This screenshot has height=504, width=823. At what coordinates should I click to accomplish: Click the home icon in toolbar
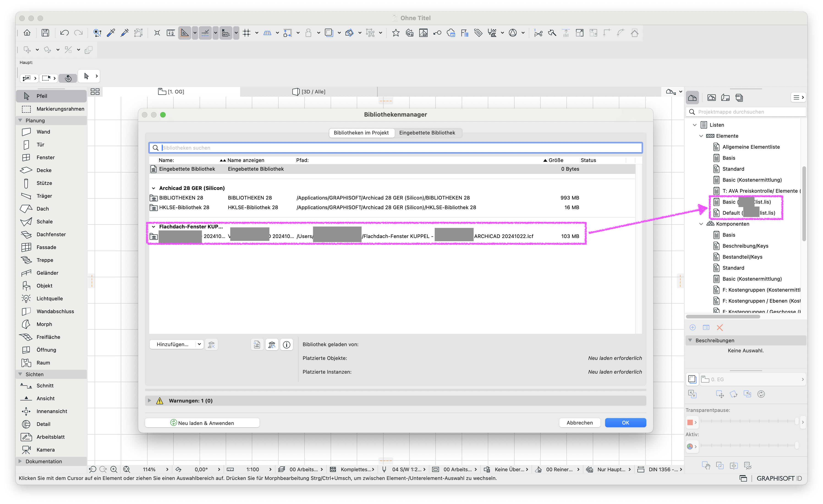point(27,33)
